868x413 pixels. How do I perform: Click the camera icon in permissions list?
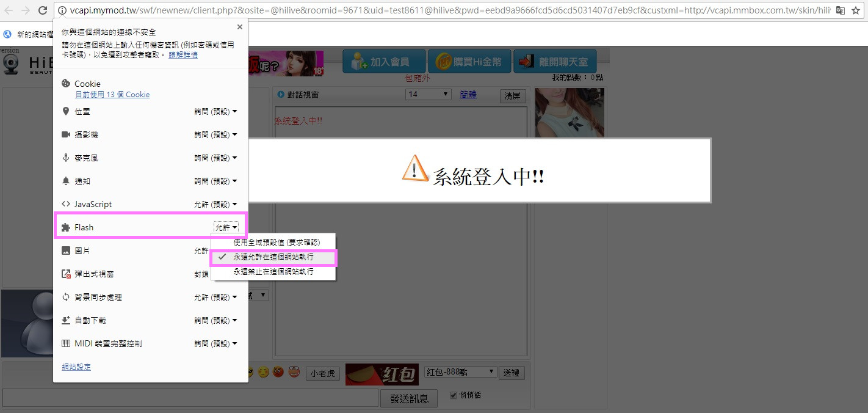click(x=66, y=134)
